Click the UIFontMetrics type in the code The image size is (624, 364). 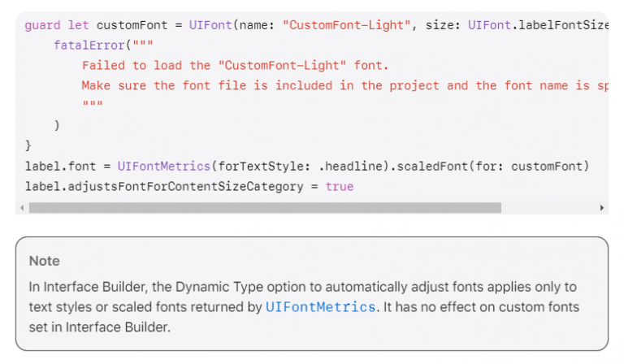(x=163, y=166)
